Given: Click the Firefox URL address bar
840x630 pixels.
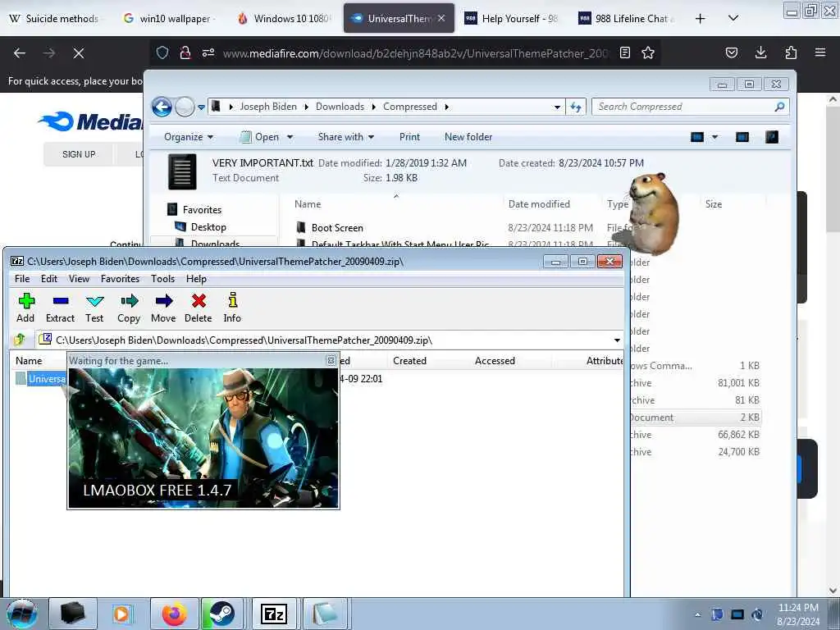Looking at the screenshot, I should 415,53.
